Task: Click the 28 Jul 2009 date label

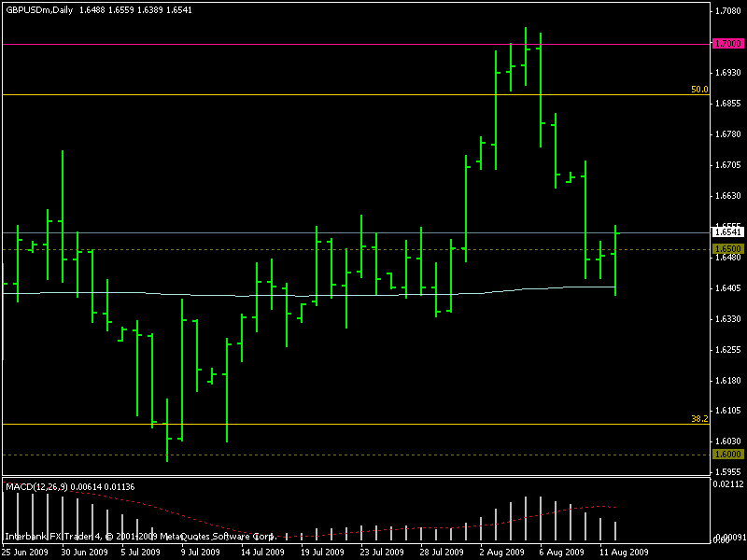Action: click(442, 552)
